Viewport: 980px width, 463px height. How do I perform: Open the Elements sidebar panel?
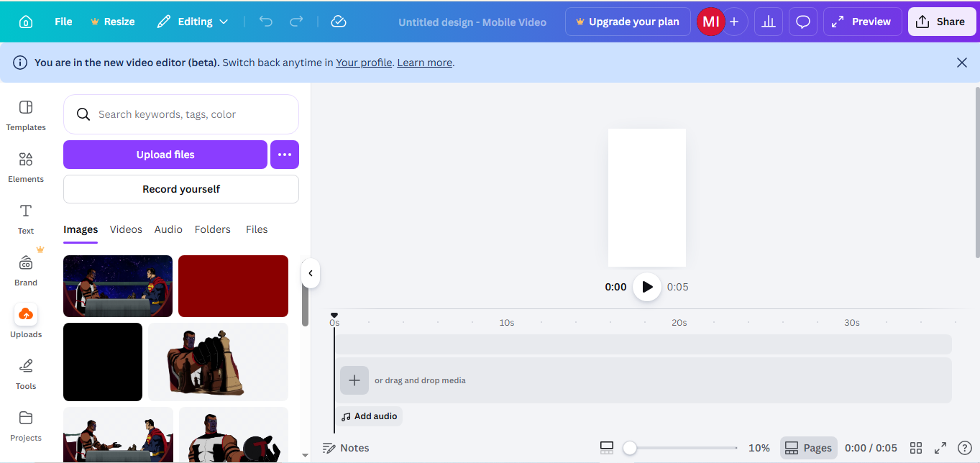coord(26,167)
